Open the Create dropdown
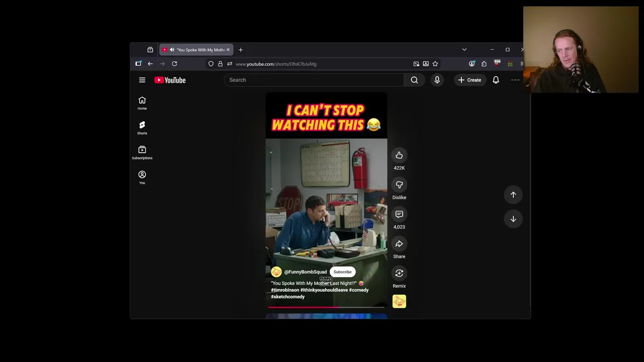The width and height of the screenshot is (644, 362). tap(469, 80)
